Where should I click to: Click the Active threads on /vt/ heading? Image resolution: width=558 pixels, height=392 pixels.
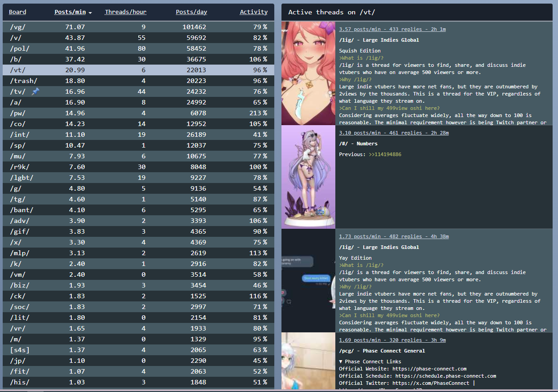click(332, 12)
